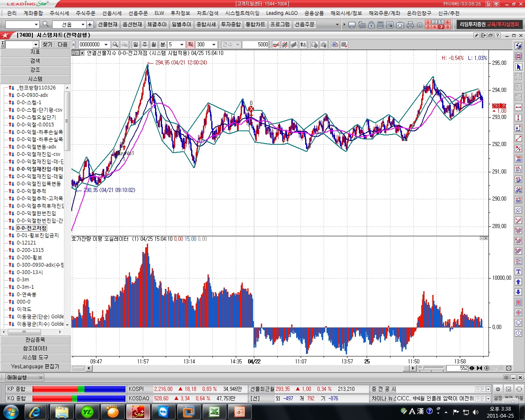
Task: Select virtual screen number 7 button
Action: pyautogui.click(x=441, y=27)
